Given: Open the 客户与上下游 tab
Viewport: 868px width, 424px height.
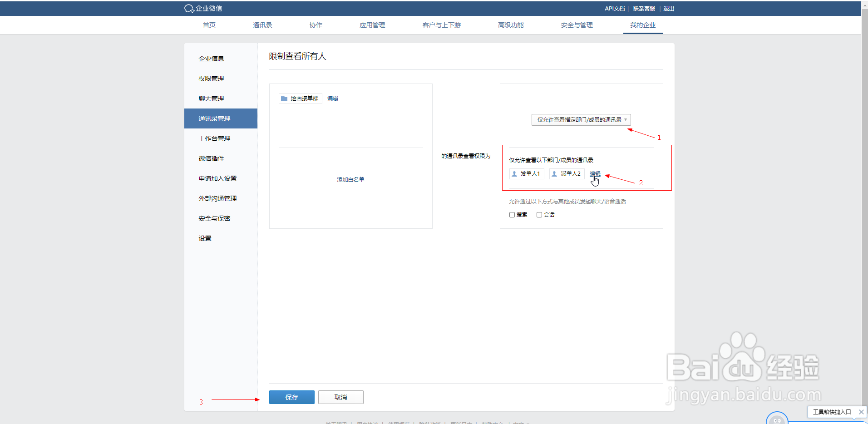Looking at the screenshot, I should coord(441,25).
